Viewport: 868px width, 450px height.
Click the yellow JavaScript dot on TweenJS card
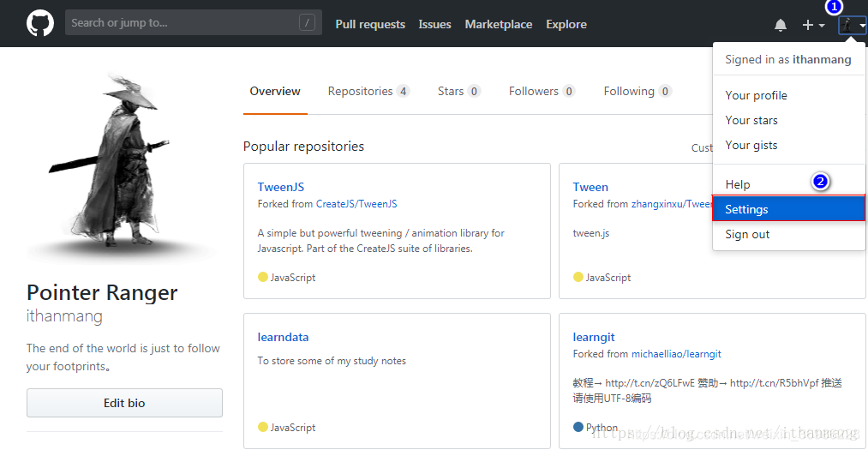(x=263, y=277)
